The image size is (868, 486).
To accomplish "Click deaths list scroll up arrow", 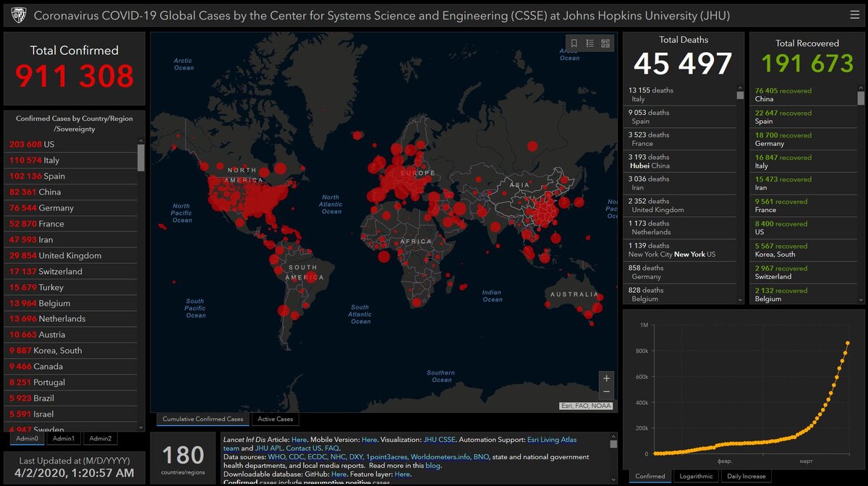I will pos(740,88).
